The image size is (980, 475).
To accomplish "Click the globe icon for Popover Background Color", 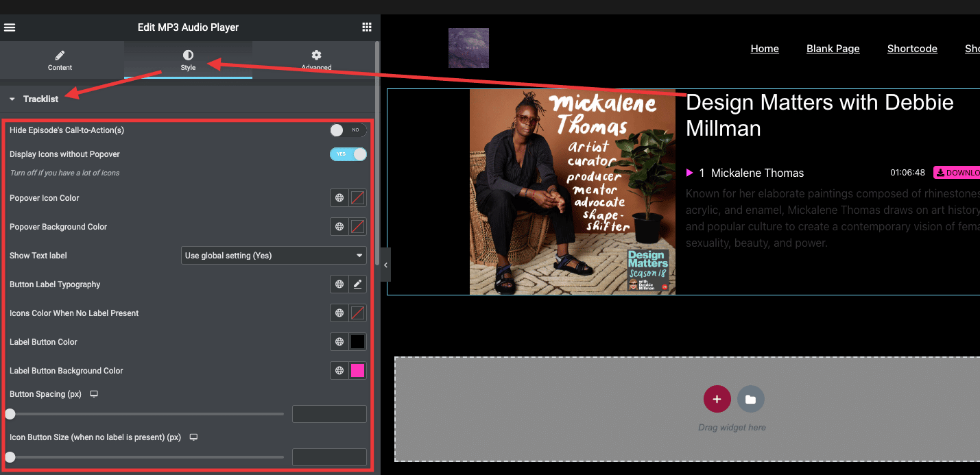I will [339, 226].
